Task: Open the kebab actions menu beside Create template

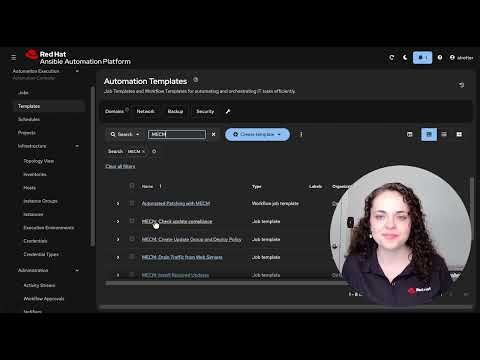Action: [301, 134]
